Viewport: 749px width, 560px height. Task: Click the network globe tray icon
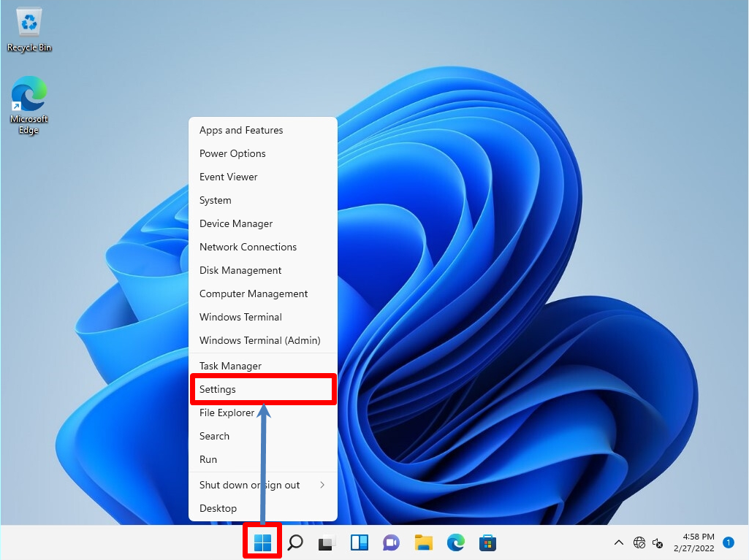point(639,542)
